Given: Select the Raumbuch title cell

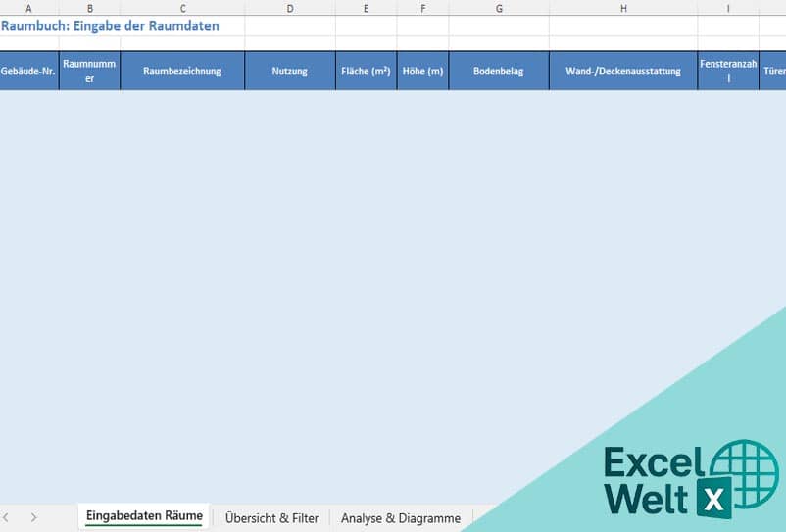Looking at the screenshot, I should point(110,26).
